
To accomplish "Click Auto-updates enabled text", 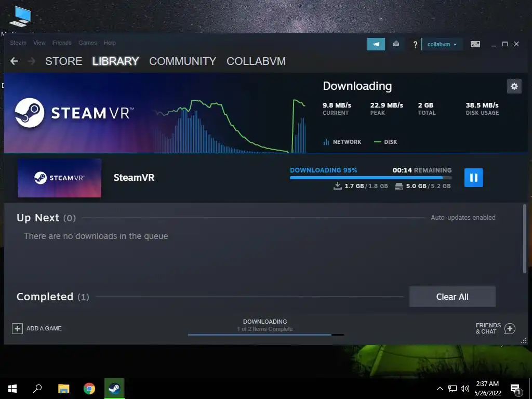I will coord(463,218).
